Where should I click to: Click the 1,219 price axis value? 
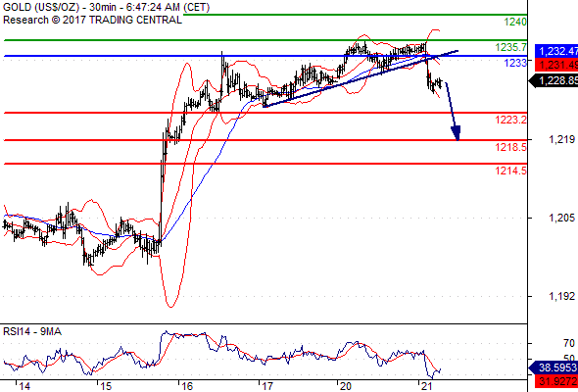tap(561, 139)
